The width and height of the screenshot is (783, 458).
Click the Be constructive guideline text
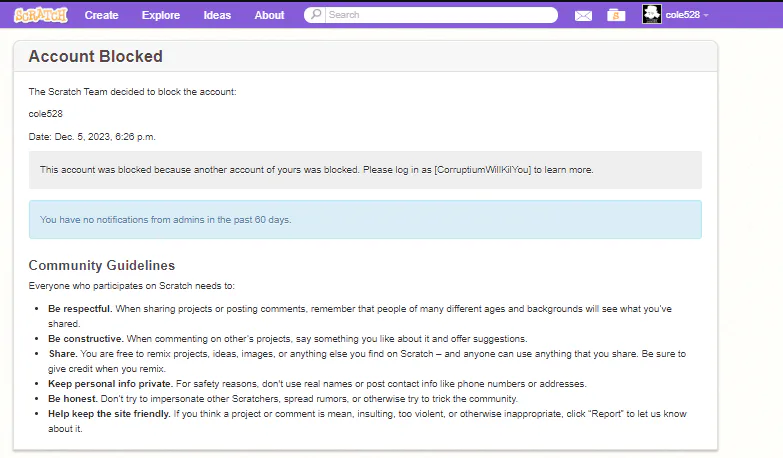(x=85, y=339)
